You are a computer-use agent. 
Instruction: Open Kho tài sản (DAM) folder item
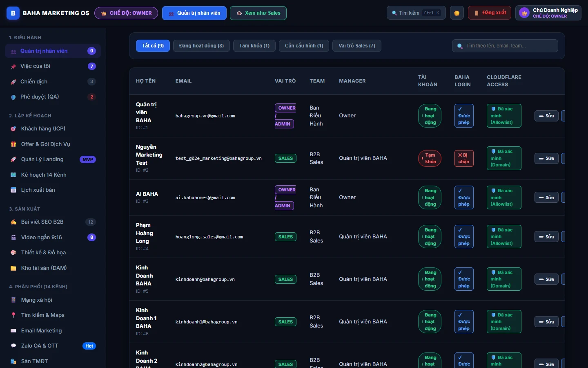pos(53,268)
